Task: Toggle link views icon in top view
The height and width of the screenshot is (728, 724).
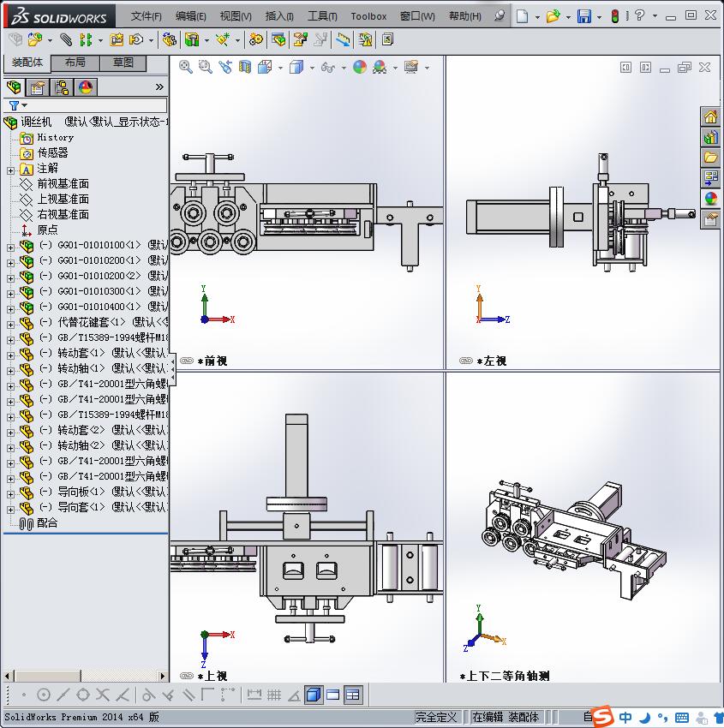Action: [x=187, y=676]
